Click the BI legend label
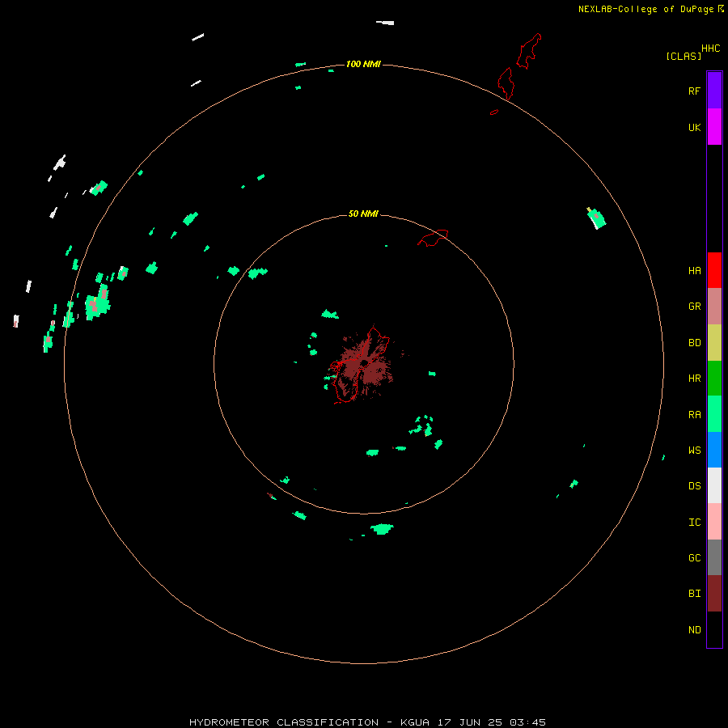Viewport: 728px width, 728px height. click(694, 594)
